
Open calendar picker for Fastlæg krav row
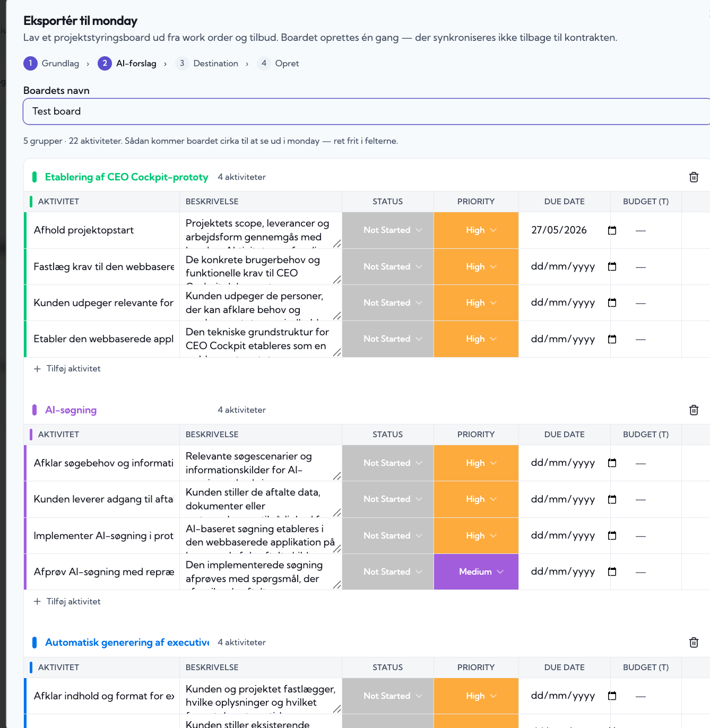pyautogui.click(x=612, y=266)
